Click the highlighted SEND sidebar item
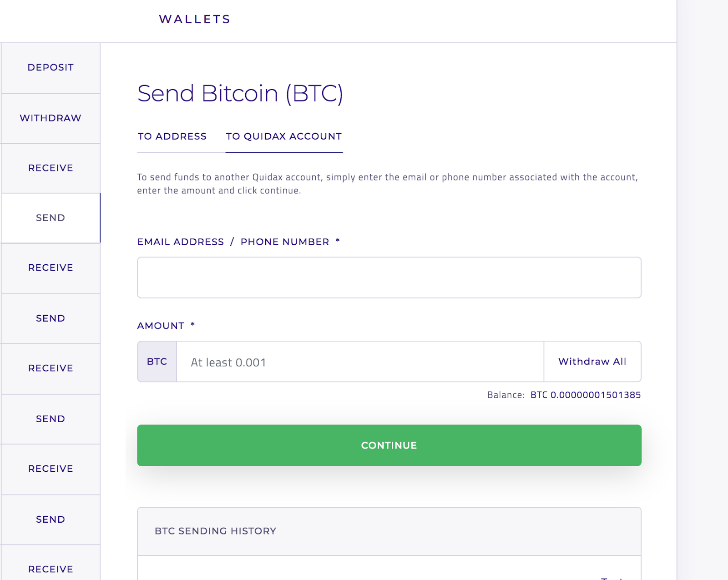 51,218
